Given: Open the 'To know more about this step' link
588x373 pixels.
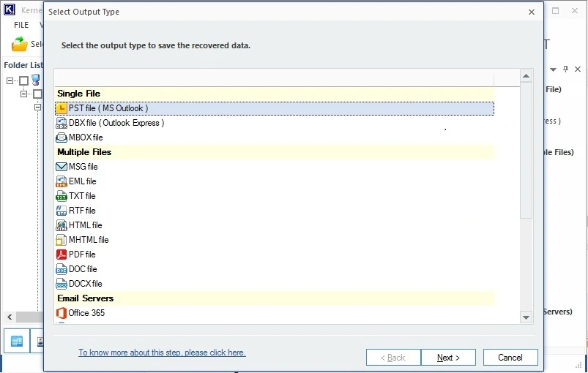Looking at the screenshot, I should click(162, 353).
